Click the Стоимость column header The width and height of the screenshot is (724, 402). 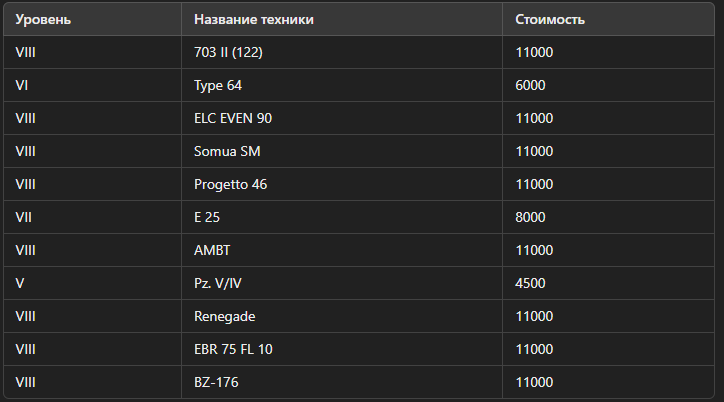(549, 19)
